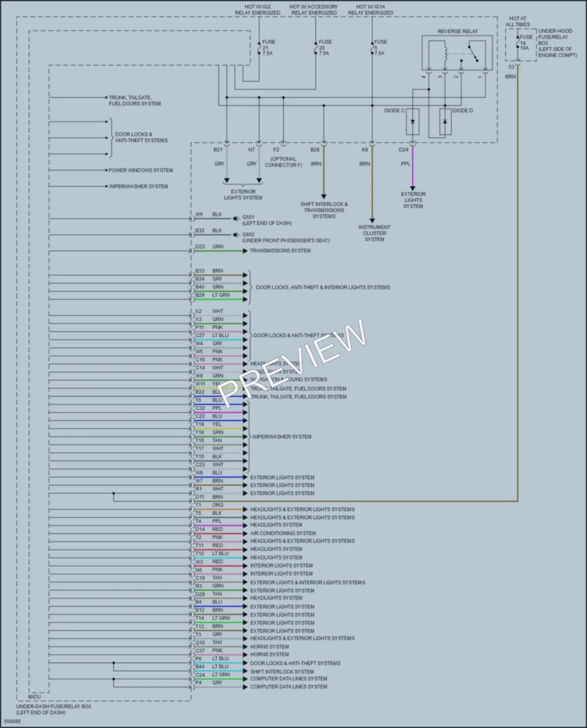Screen dimensions: 587x728
Task: Select the FUSE 5 7.5A label
Action: pyautogui.click(x=381, y=47)
